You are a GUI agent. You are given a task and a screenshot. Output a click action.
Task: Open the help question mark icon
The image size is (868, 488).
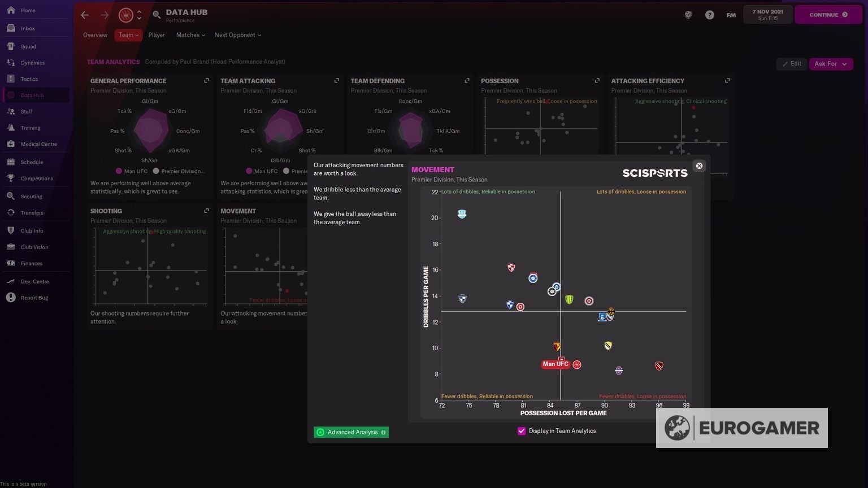710,15
